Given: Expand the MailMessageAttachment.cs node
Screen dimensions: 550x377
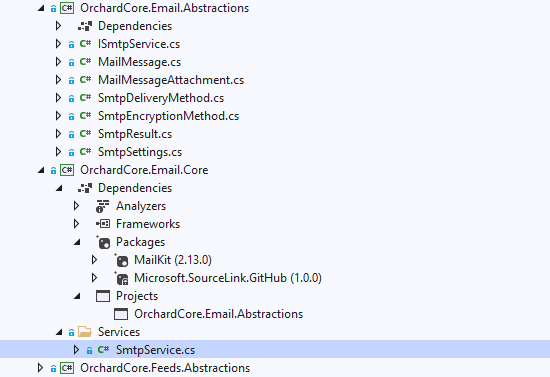Looking at the screenshot, I should click(59, 80).
